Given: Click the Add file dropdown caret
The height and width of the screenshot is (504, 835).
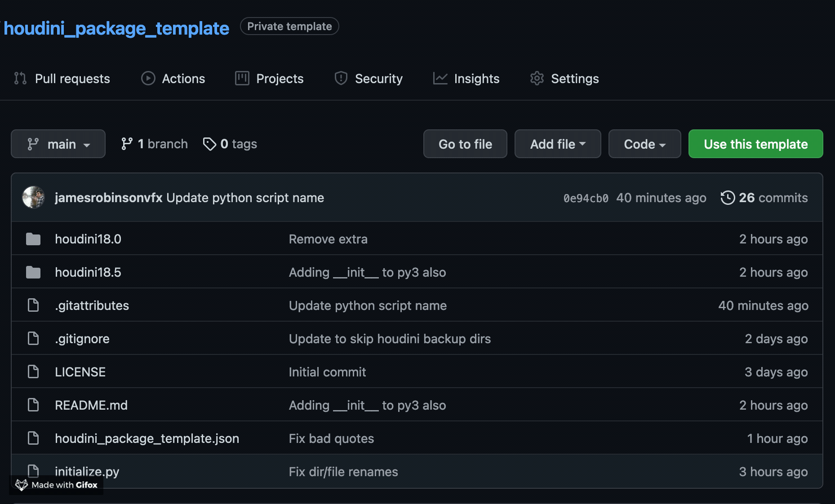Looking at the screenshot, I should (x=582, y=144).
